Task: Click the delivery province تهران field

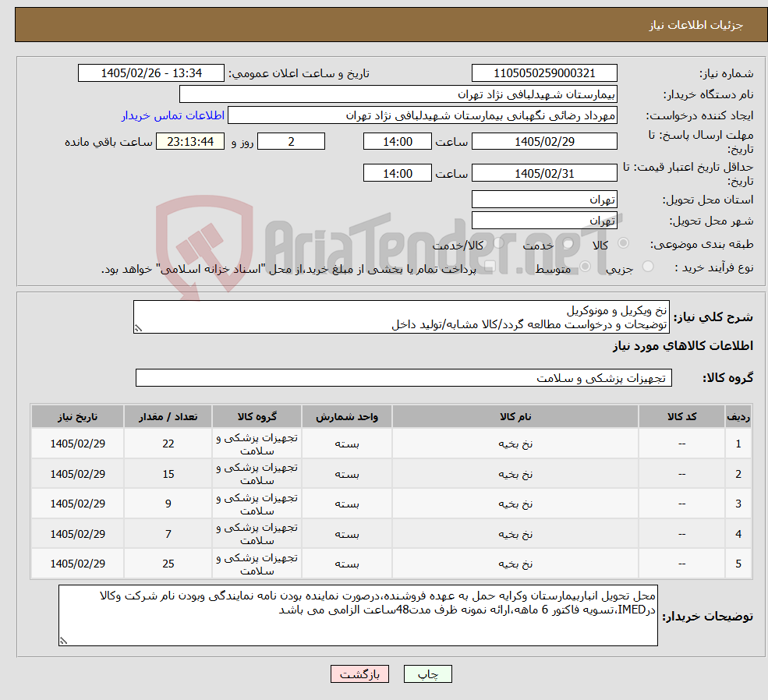Action: (x=544, y=200)
